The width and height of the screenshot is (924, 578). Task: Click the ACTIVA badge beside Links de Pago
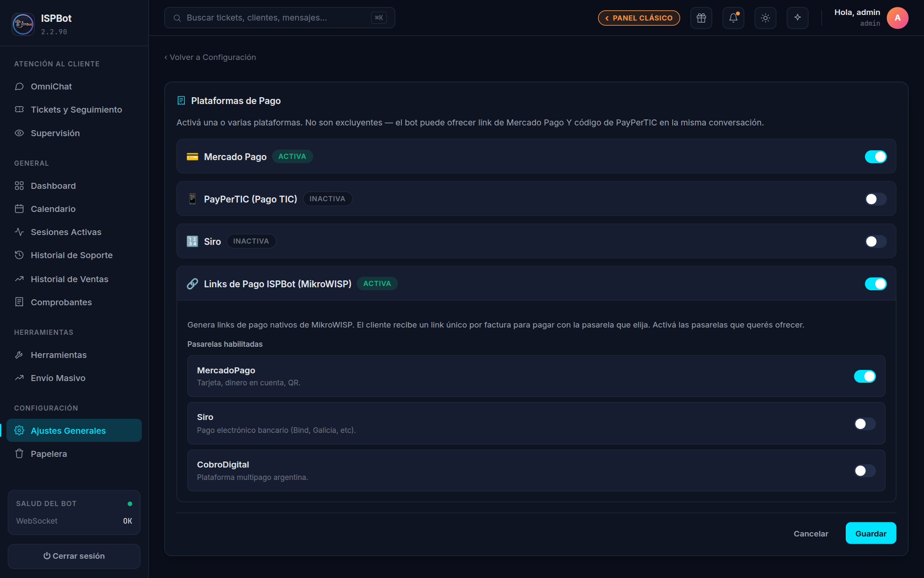pyautogui.click(x=377, y=284)
